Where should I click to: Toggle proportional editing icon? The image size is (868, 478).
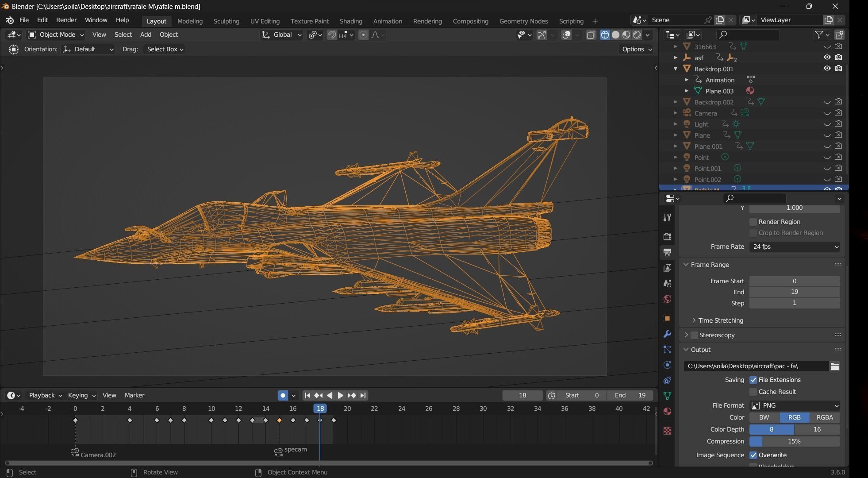click(x=363, y=35)
